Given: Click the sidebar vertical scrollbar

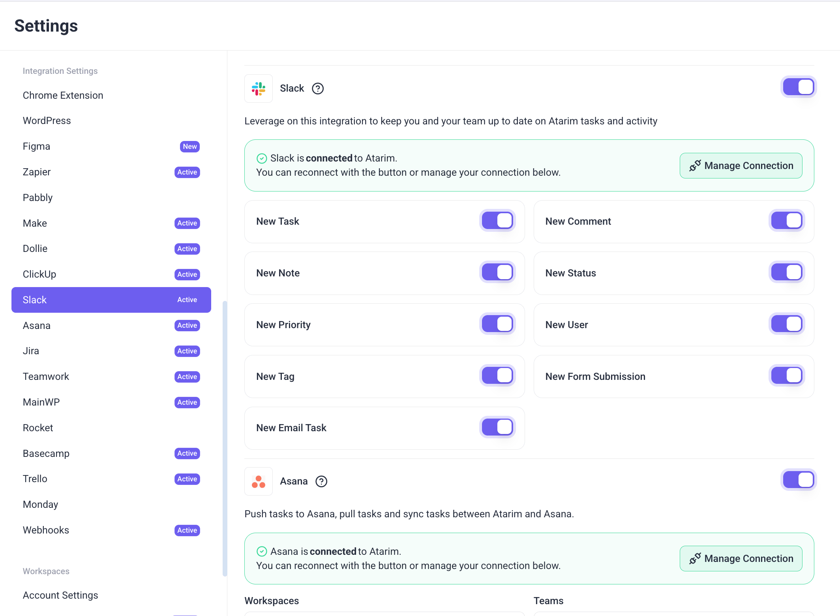Looking at the screenshot, I should [x=225, y=438].
